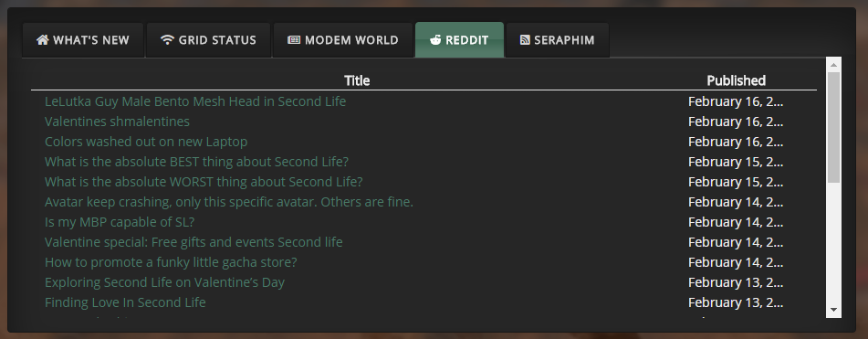This screenshot has height=339, width=868.
Task: Click the RSS icon on Seraphim tab
Action: (x=525, y=40)
